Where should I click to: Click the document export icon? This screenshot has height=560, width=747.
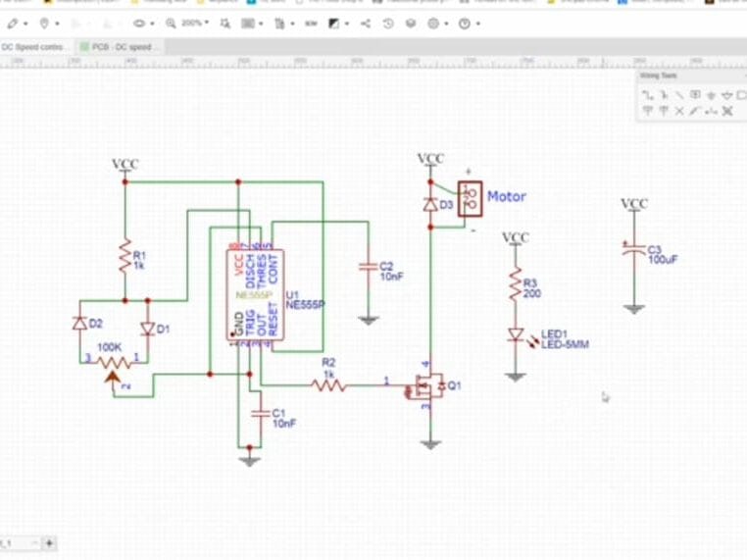tap(279, 24)
